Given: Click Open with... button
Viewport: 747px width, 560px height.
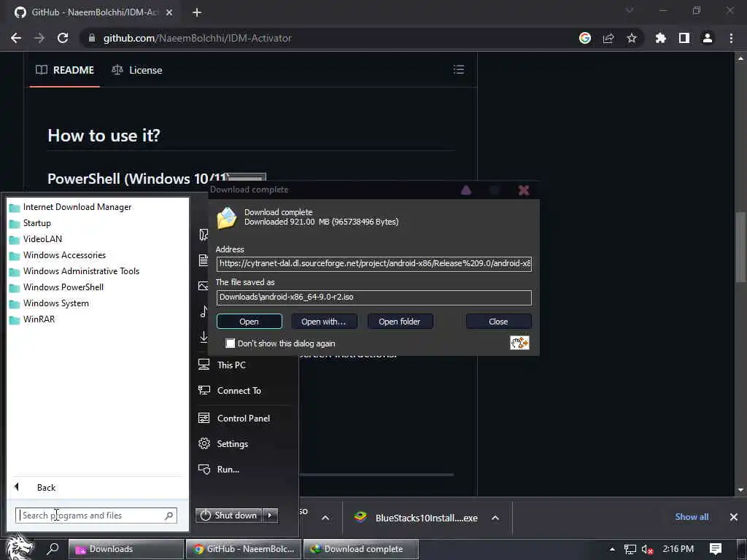Looking at the screenshot, I should coord(324,322).
